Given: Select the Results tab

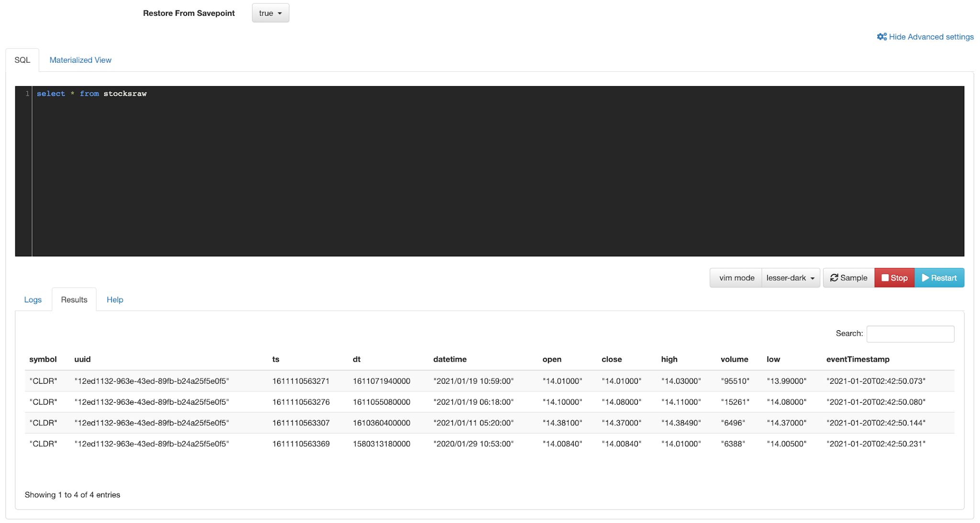Looking at the screenshot, I should (x=74, y=300).
